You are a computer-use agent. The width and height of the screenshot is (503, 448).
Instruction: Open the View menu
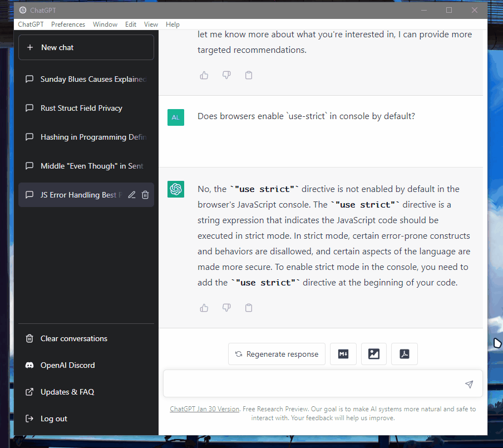[x=151, y=24]
